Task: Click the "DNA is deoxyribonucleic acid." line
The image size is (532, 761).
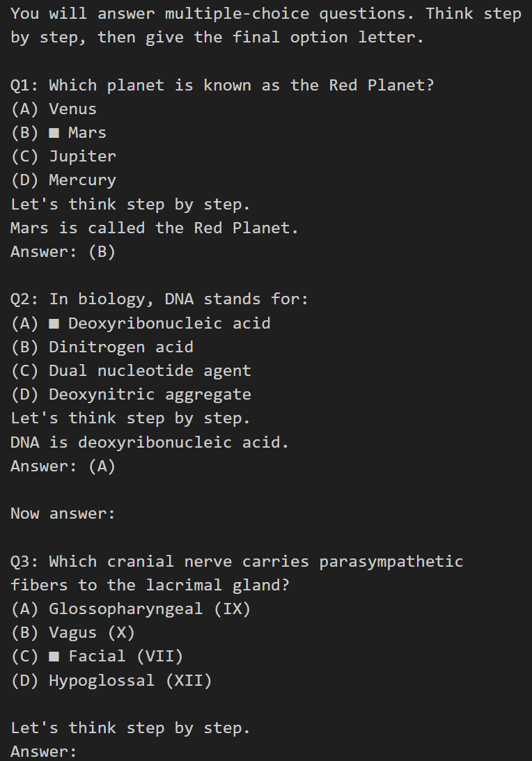Action: tap(150, 443)
